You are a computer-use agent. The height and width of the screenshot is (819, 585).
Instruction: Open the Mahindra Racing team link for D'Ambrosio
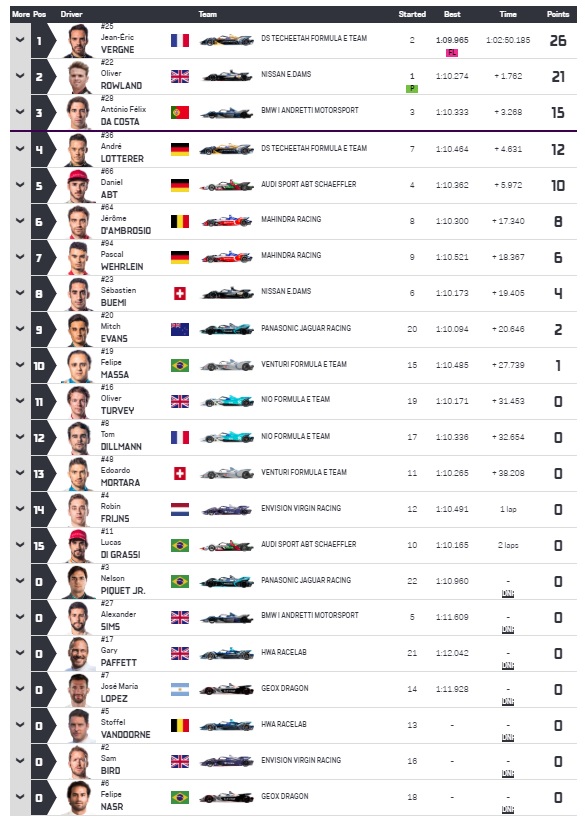[x=291, y=219]
